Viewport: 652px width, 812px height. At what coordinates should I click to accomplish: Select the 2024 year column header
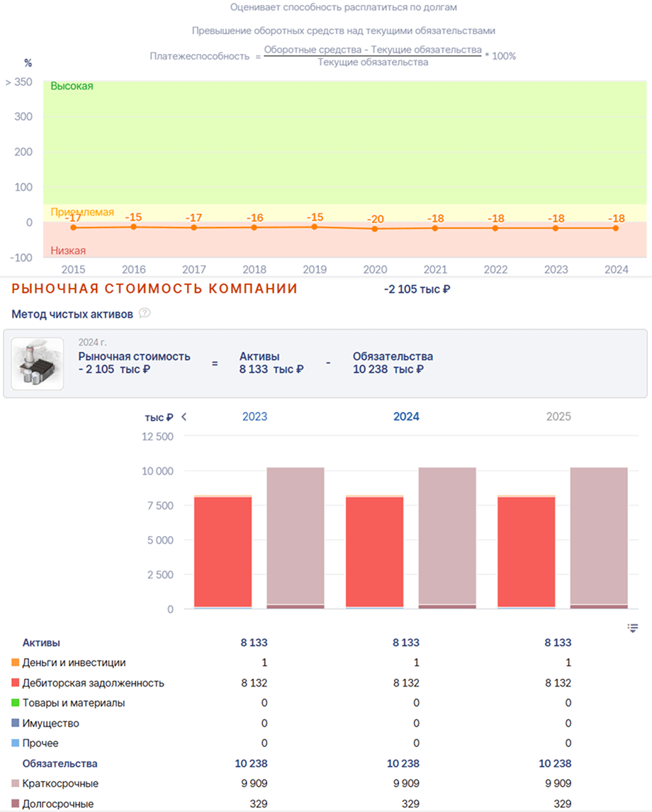[x=406, y=417]
